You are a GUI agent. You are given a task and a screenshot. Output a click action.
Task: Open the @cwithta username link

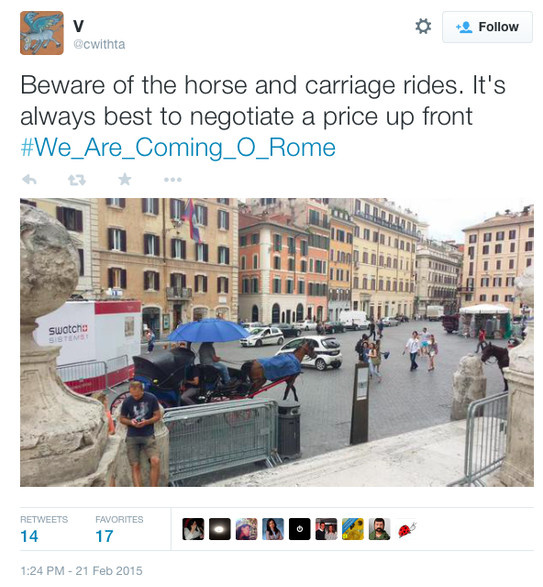click(x=99, y=44)
